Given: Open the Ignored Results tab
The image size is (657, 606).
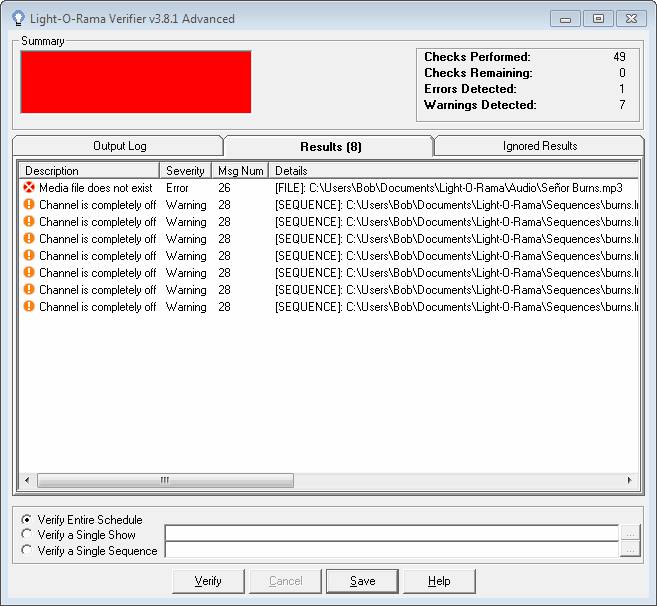Looking at the screenshot, I should tap(539, 146).
